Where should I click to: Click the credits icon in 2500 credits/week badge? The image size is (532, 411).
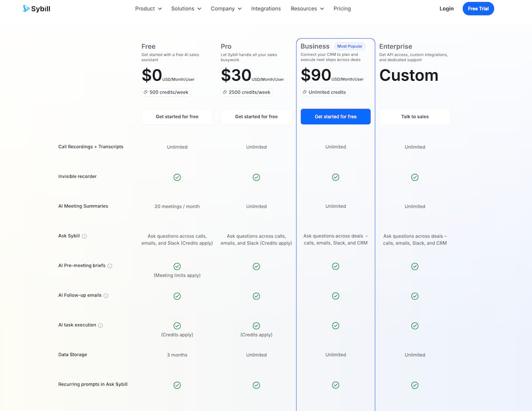point(225,92)
